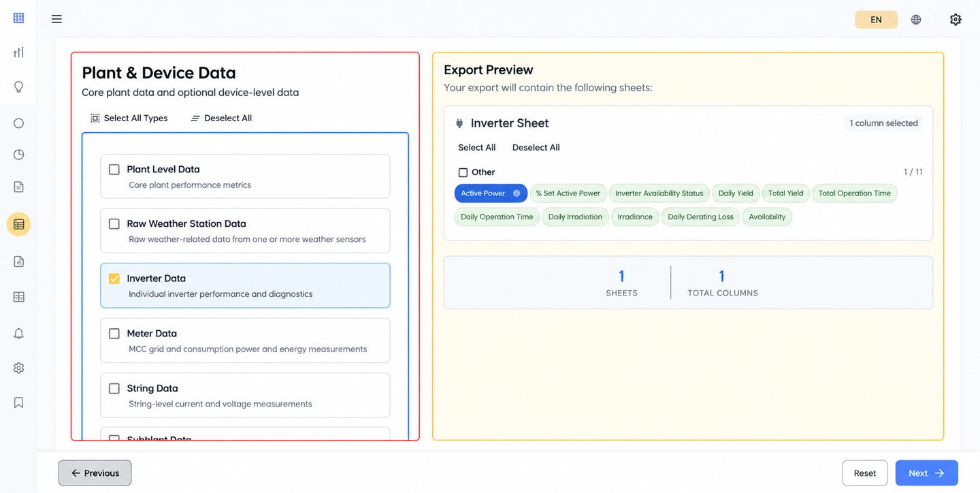Tick the Other group checkbox
This screenshot has width=980, height=493.
[x=463, y=172]
